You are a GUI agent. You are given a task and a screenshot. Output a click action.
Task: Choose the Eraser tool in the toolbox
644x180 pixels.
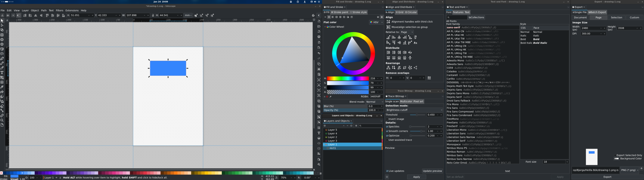2,106
